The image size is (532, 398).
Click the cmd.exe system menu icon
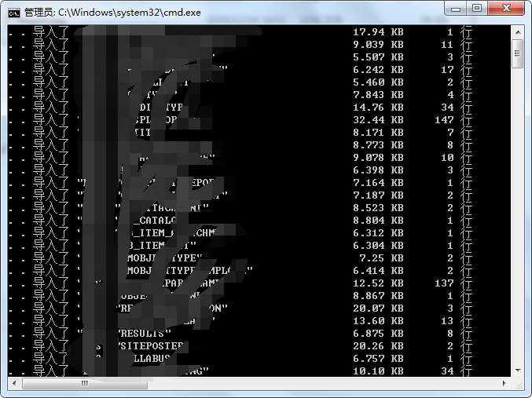click(x=14, y=13)
